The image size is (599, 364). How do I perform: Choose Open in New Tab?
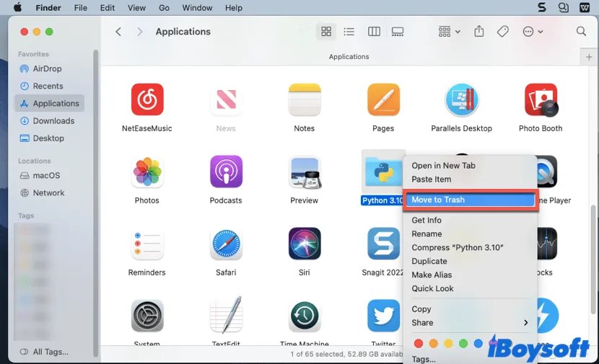[470, 166]
